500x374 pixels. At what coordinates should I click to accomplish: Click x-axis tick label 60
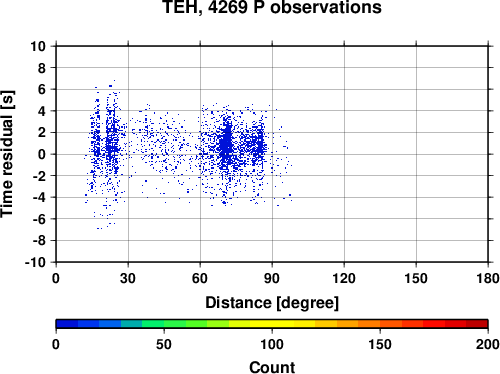(x=200, y=278)
